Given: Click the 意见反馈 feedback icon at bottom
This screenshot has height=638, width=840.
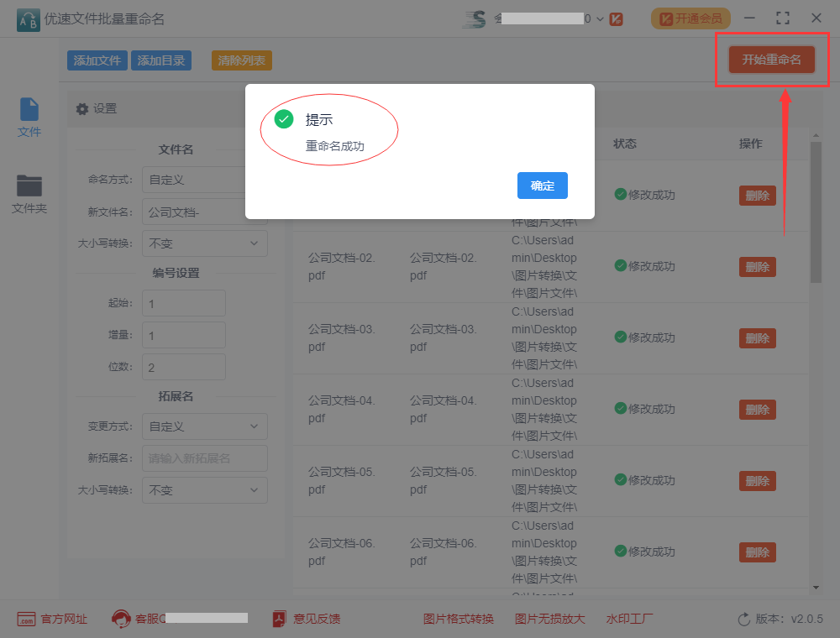Looking at the screenshot, I should [278, 618].
